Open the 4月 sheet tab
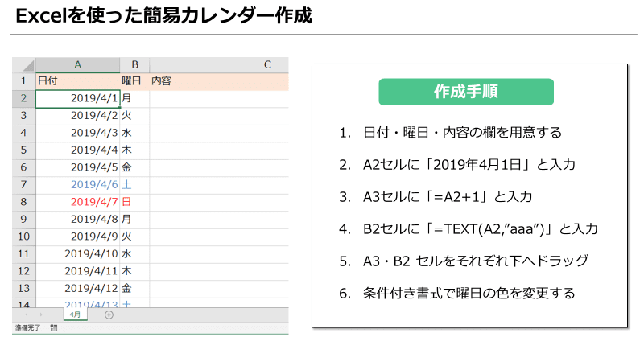This screenshot has height=362, width=644. (76, 315)
